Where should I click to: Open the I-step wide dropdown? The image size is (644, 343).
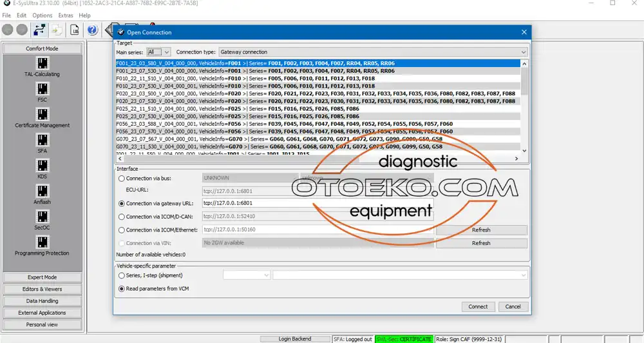click(400, 275)
